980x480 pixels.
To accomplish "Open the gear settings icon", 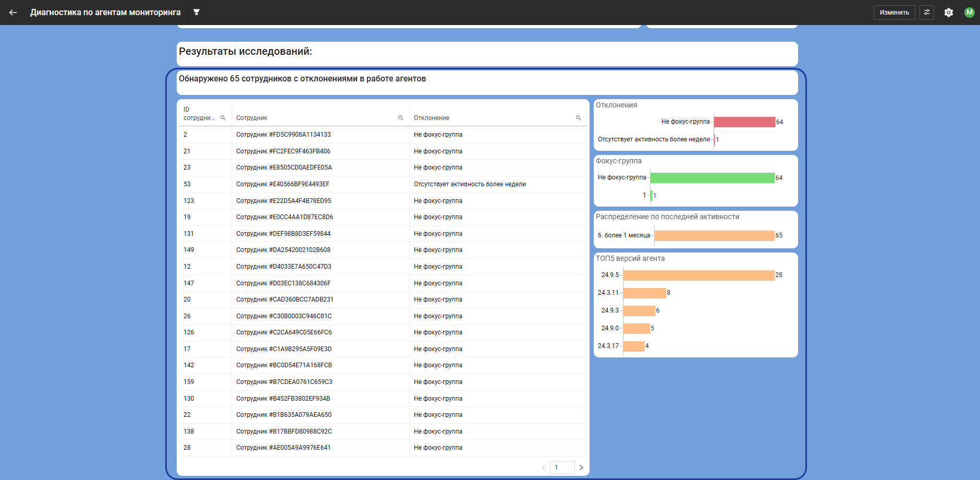I will click(949, 13).
